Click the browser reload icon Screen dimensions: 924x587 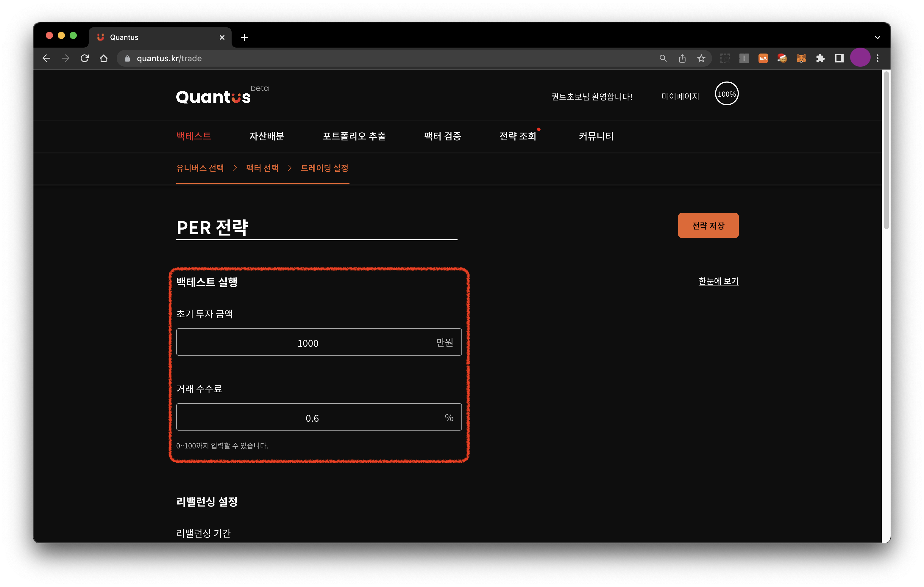[x=85, y=58]
